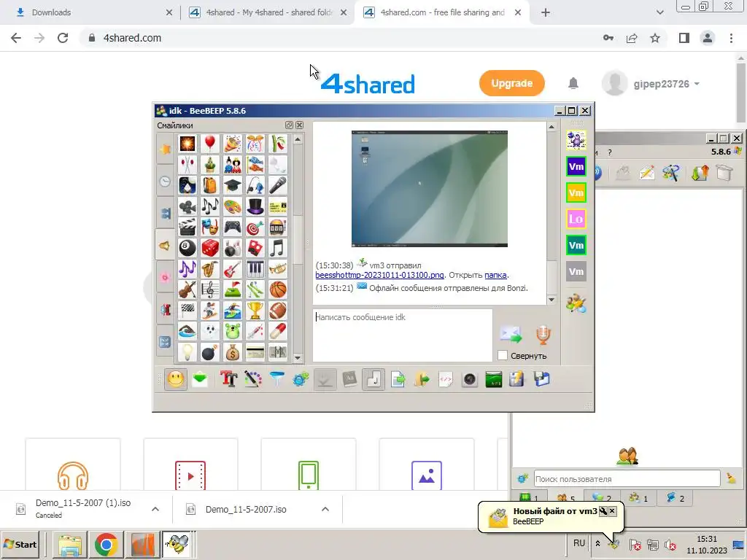Pick the gold trophy emoji
The width and height of the screenshot is (747, 560).
[255, 311]
